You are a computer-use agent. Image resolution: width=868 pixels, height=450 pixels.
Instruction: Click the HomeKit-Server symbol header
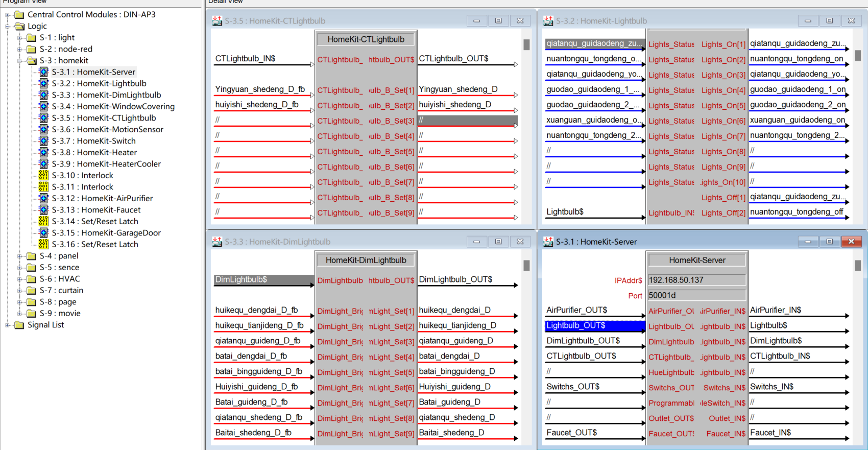coord(697,260)
